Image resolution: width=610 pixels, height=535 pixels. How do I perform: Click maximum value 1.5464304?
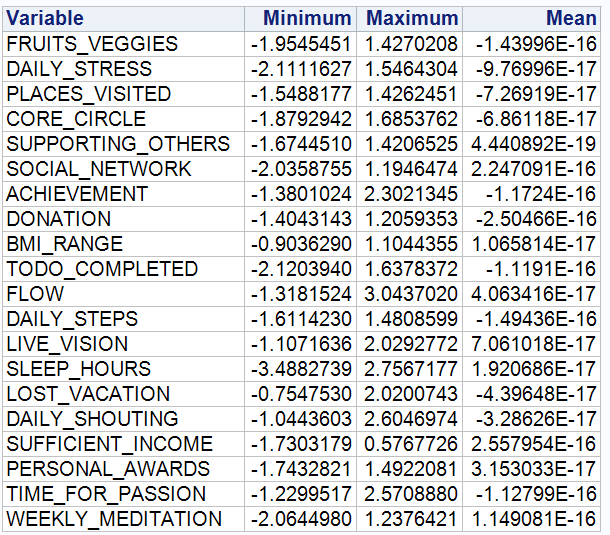click(x=409, y=69)
